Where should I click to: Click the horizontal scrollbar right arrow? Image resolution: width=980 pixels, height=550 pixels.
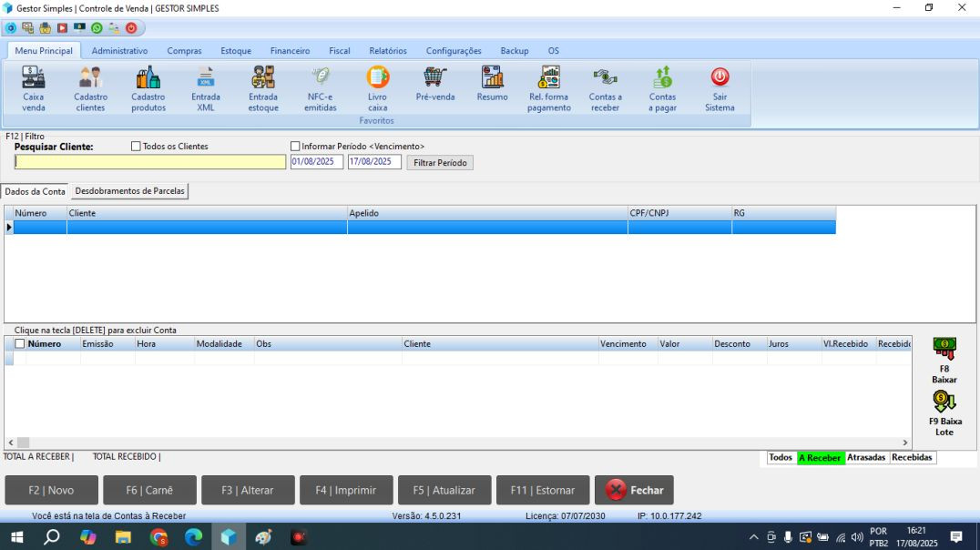(905, 443)
